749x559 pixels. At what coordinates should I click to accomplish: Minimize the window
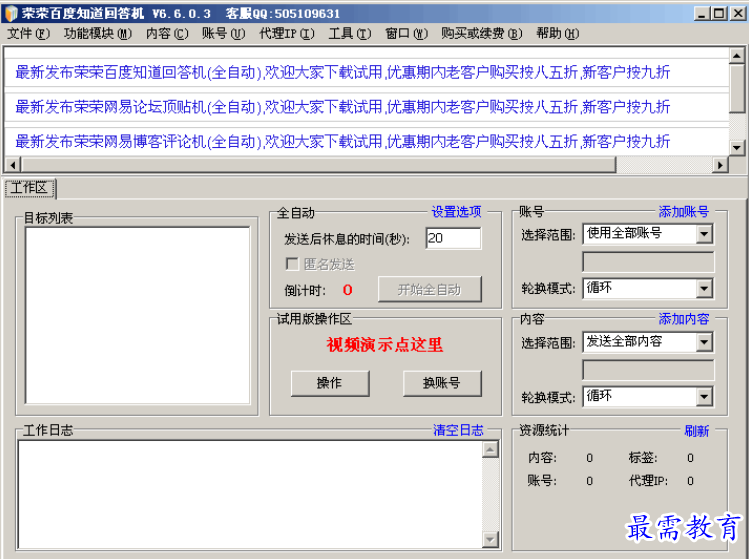(701, 13)
